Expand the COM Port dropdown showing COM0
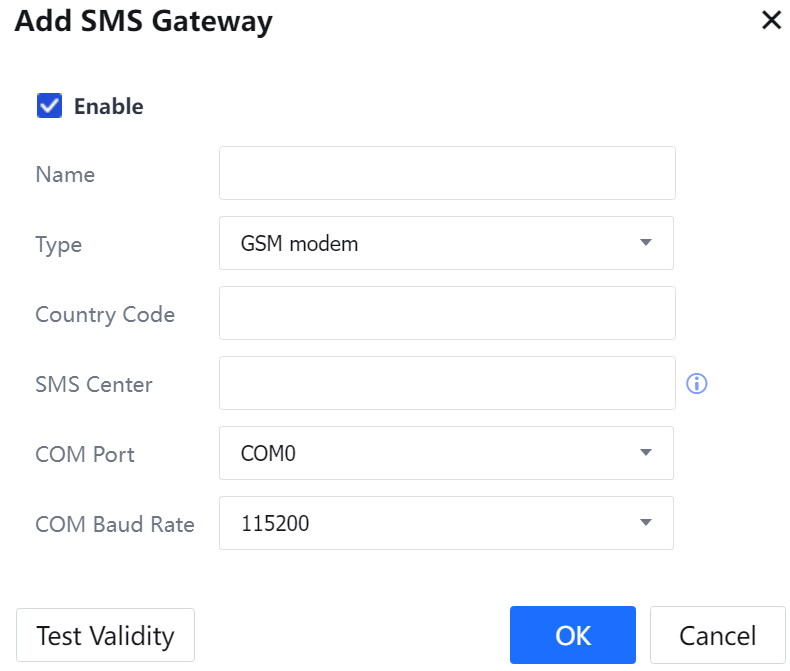Image resolution: width=790 pixels, height=671 pixels. 446,453
